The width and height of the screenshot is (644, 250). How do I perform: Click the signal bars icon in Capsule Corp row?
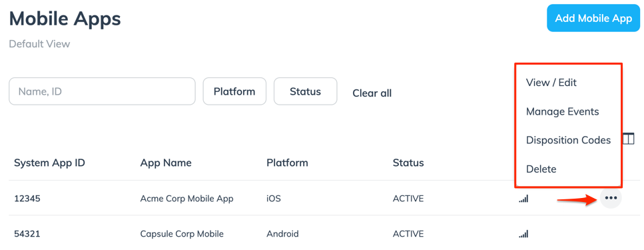point(523,234)
